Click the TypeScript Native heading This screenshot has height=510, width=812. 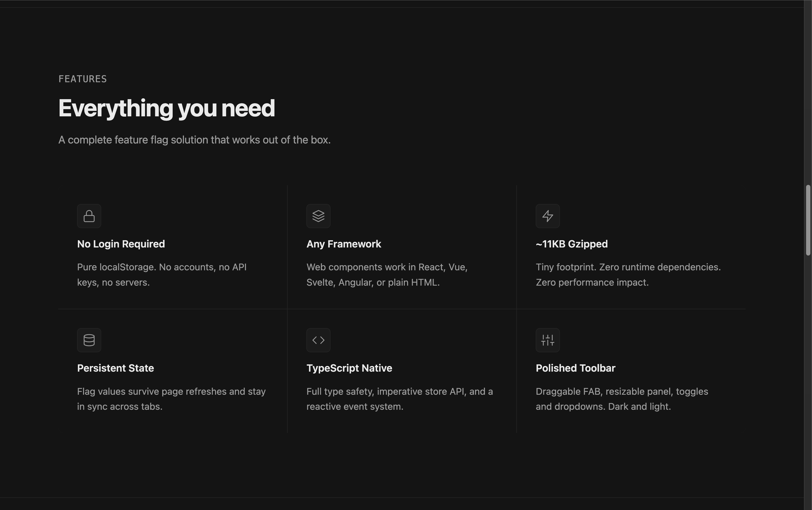click(349, 368)
